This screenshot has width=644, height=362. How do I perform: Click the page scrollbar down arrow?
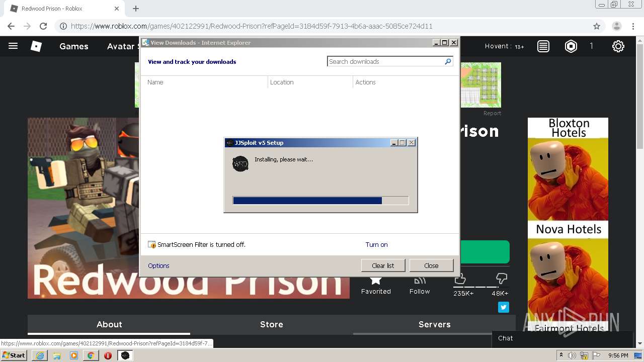640,343
